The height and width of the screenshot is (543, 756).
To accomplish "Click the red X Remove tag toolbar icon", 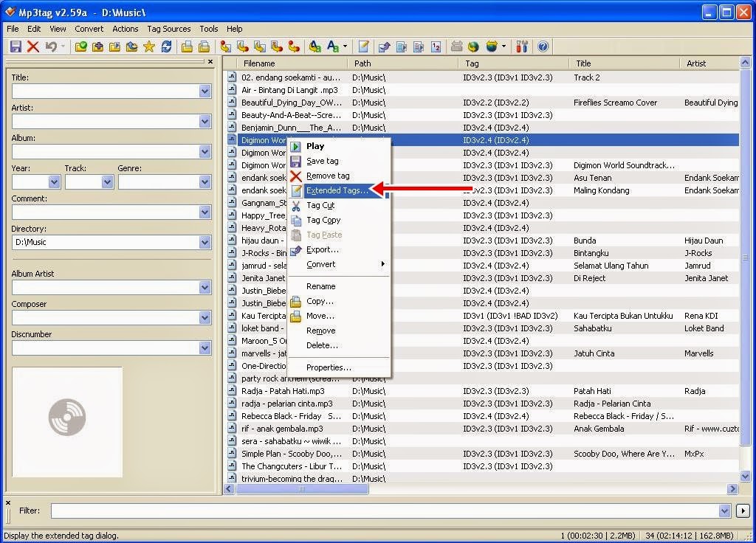I will (32, 46).
